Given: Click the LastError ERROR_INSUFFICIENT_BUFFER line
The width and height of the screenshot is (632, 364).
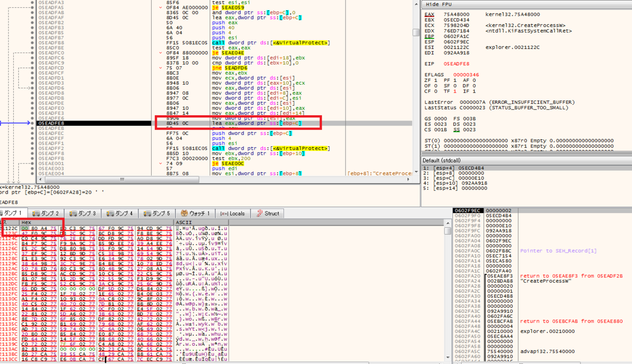Looking at the screenshot, I should pyautogui.click(x=499, y=102).
